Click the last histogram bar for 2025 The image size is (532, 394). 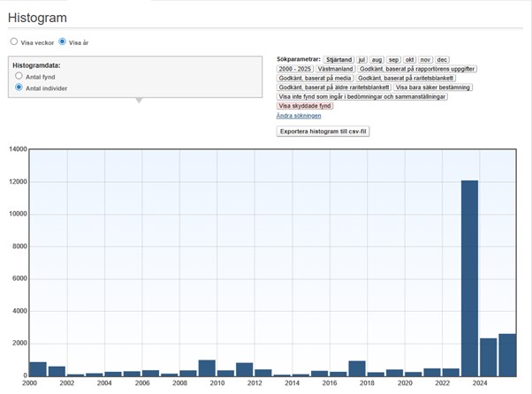(x=507, y=355)
